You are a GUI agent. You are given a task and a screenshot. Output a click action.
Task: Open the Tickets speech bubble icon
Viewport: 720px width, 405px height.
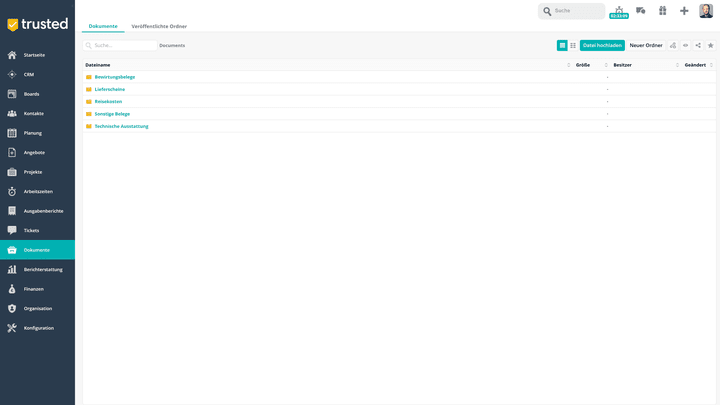[x=12, y=230]
